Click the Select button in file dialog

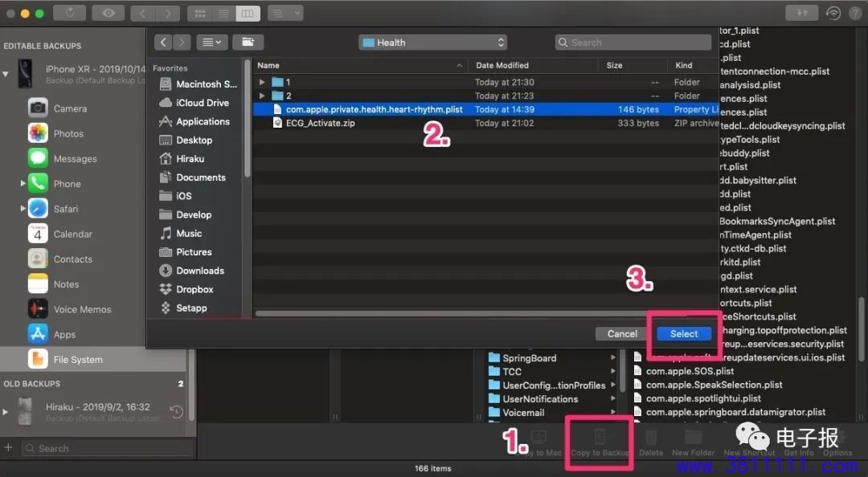tap(684, 334)
